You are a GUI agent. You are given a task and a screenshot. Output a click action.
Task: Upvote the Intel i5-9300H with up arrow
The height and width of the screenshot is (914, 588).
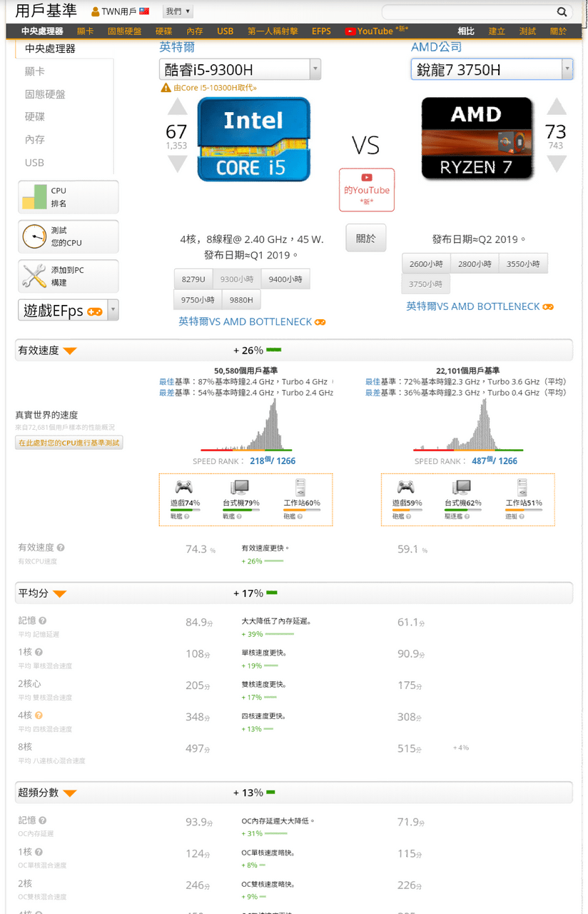point(177,107)
